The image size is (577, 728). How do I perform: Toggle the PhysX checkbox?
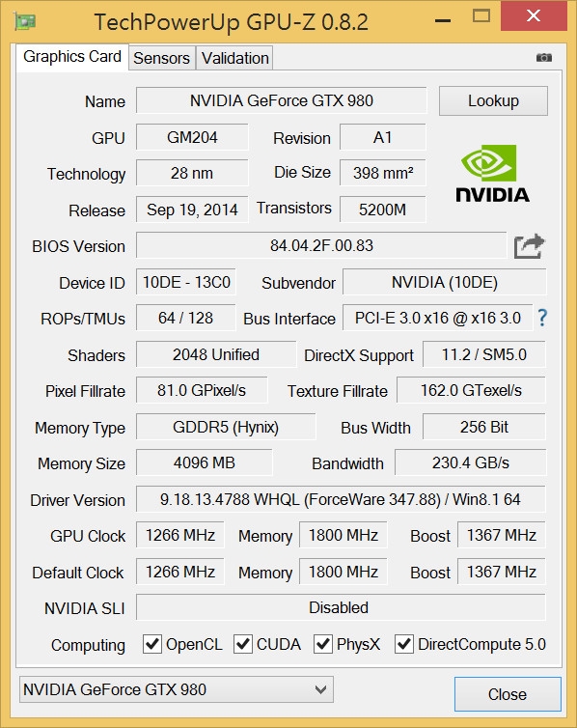[323, 644]
